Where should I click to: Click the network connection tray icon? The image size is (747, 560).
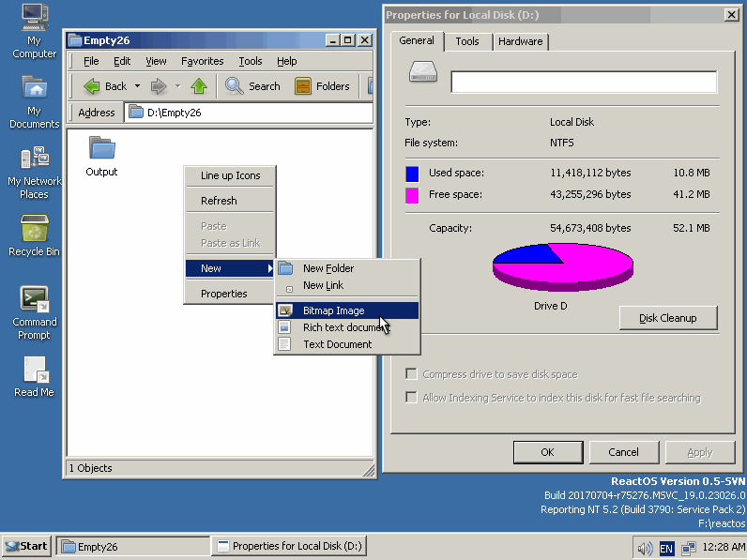tap(689, 548)
